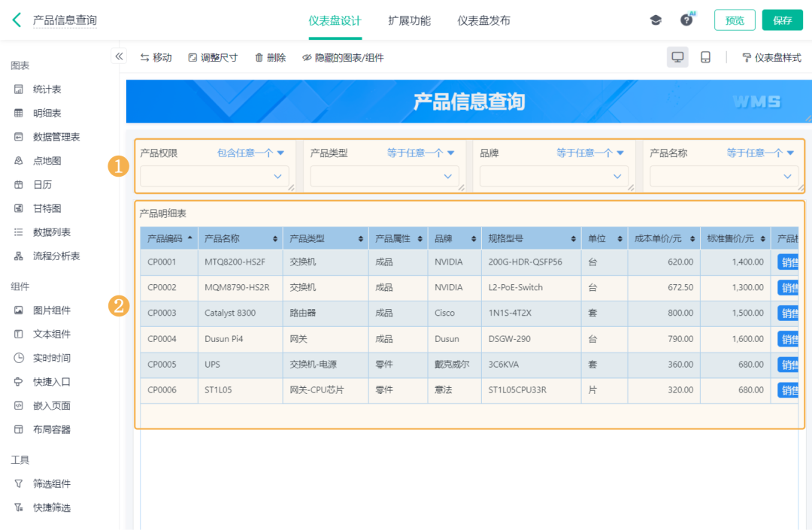Show 隐藏的图表/组件 list

pos(344,57)
